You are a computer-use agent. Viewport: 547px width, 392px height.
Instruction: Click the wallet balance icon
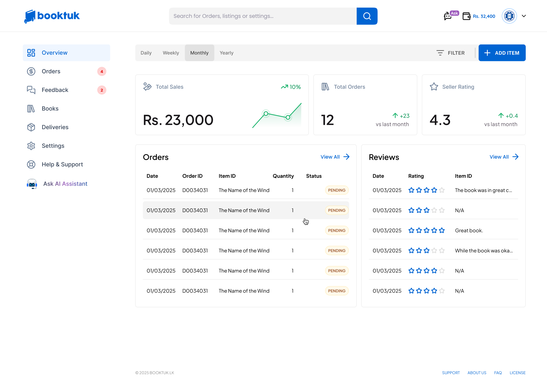[x=466, y=16]
